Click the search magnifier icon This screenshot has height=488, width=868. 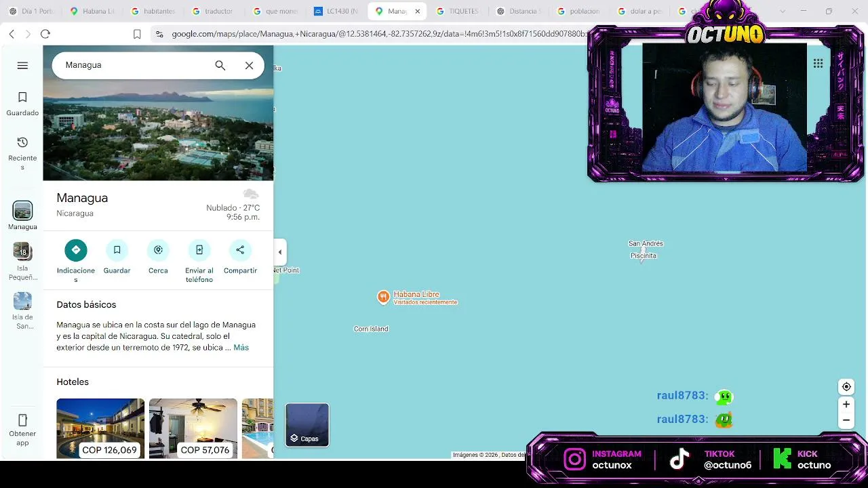click(x=220, y=65)
